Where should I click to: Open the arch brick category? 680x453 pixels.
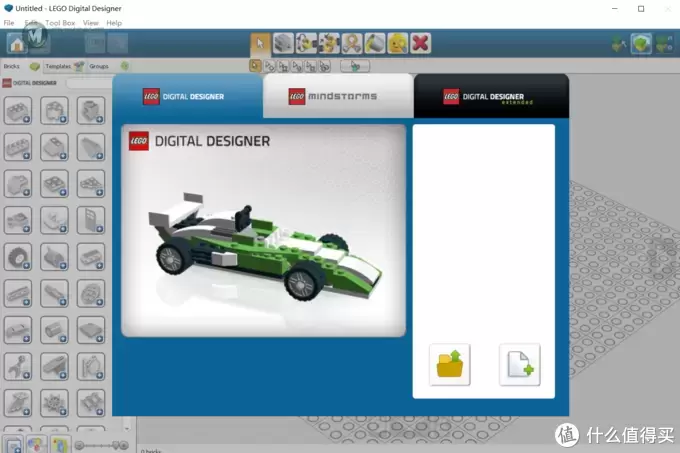[x=18, y=329]
